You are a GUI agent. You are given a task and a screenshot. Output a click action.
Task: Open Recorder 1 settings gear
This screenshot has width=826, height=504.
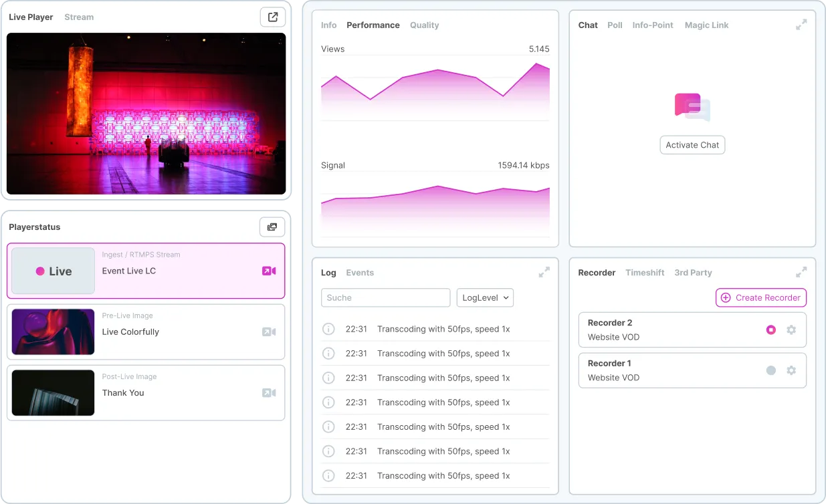tap(791, 370)
